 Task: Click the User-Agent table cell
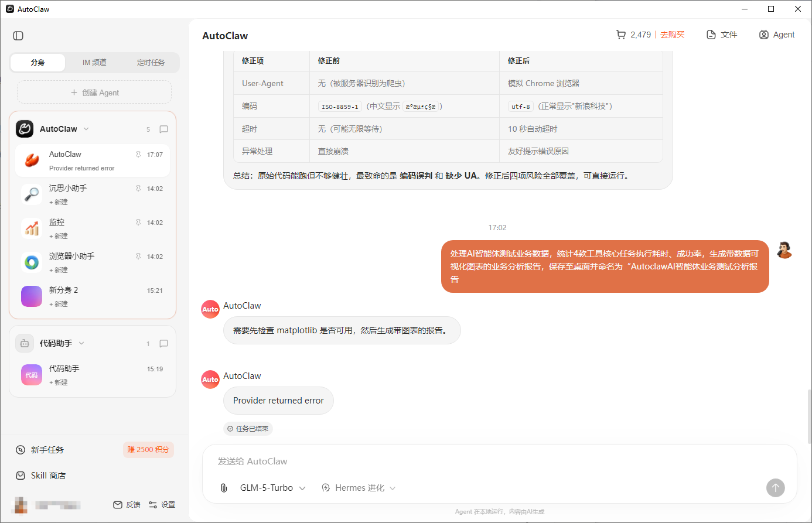[x=272, y=83]
